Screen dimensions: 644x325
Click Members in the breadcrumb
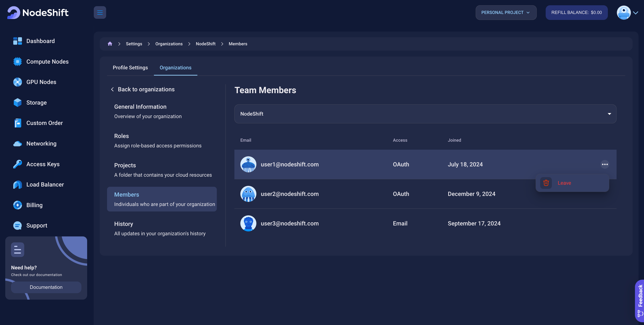(238, 44)
